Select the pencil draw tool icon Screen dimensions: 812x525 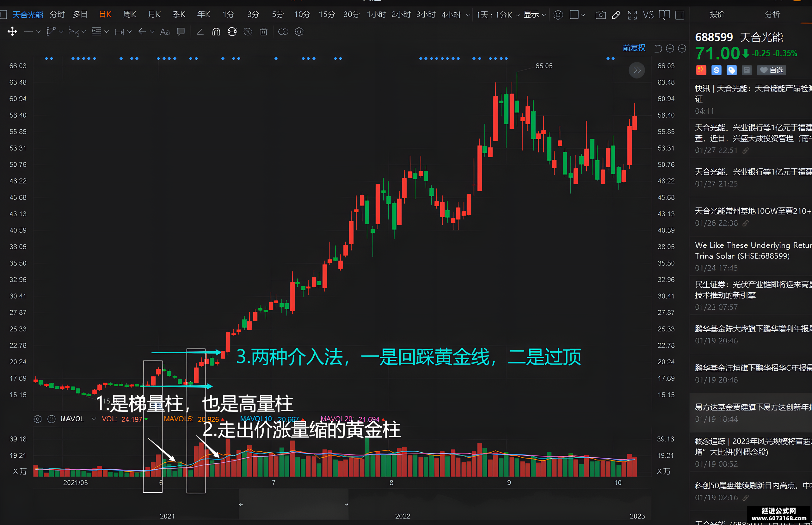(616, 15)
